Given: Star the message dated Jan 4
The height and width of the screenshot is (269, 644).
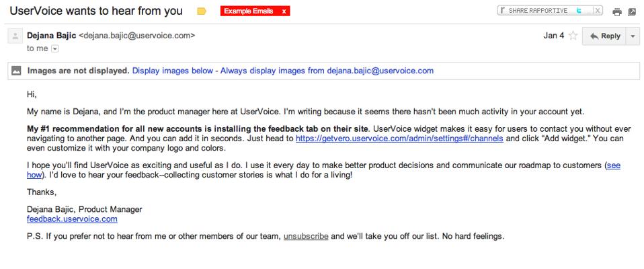Looking at the screenshot, I should pyautogui.click(x=573, y=36).
